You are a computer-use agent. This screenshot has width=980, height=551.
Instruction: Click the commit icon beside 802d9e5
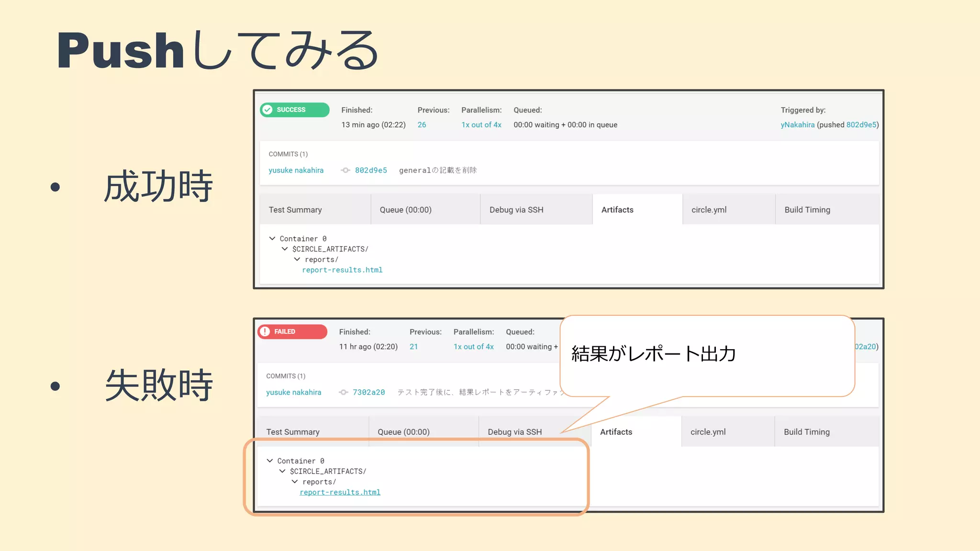pos(345,170)
